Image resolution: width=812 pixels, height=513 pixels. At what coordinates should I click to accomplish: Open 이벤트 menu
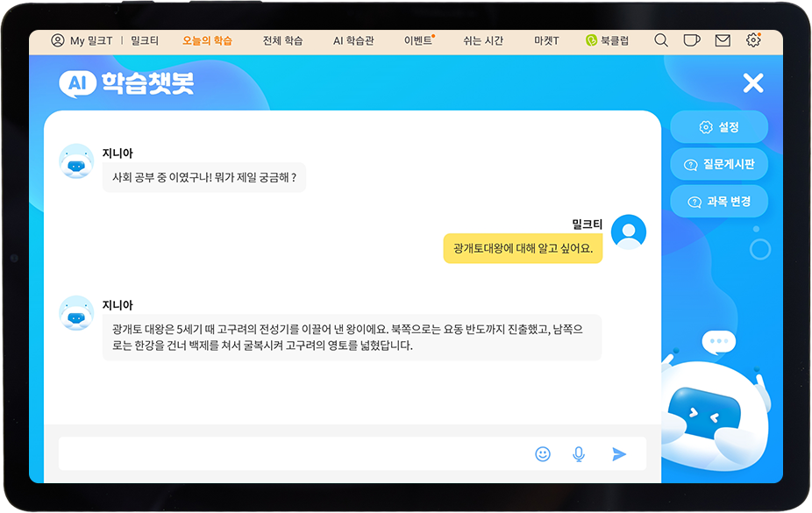pos(418,40)
